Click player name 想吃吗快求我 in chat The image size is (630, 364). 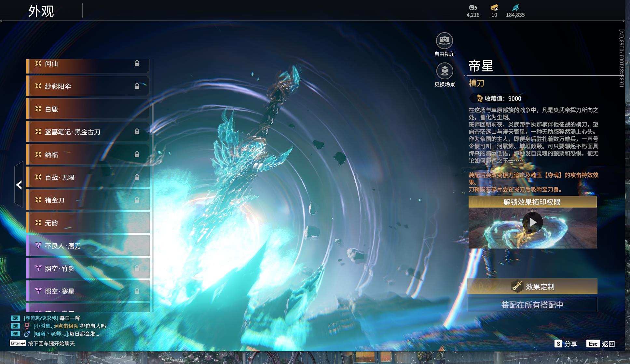tap(41, 318)
